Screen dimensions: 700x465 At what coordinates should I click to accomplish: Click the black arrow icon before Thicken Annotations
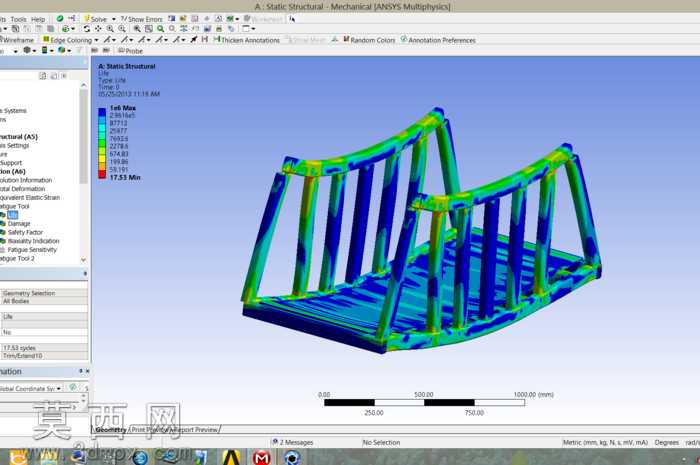coord(194,40)
